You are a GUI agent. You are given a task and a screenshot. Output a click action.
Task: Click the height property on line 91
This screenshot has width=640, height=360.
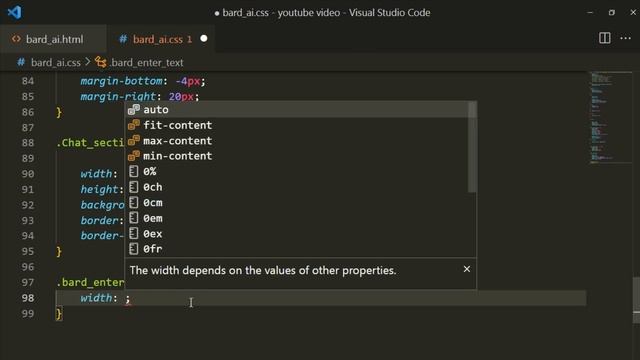99,189
